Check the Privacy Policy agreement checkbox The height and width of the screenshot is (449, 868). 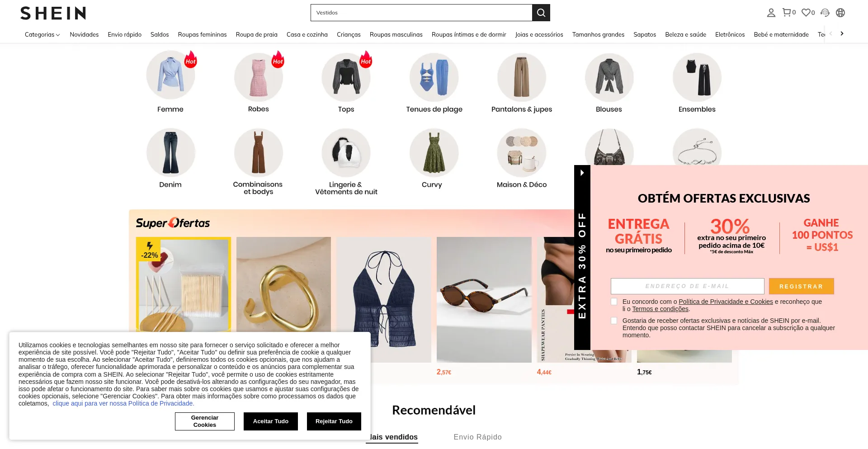point(614,302)
